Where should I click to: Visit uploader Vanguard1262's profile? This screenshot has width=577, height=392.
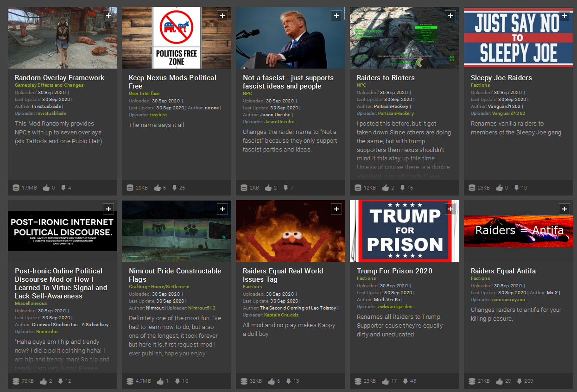pyautogui.click(x=508, y=114)
